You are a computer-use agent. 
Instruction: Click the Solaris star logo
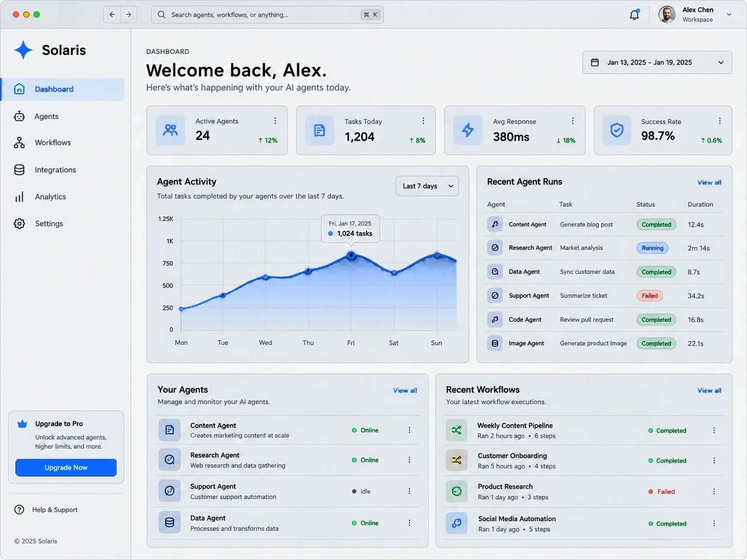(x=23, y=50)
